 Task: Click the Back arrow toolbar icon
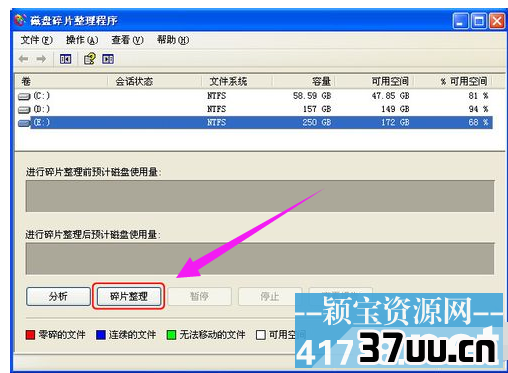point(24,59)
